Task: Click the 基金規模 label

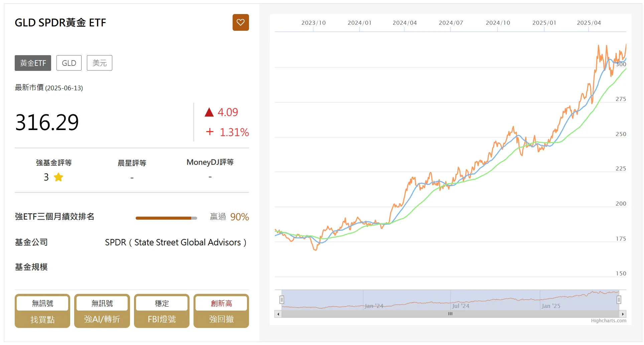Action: pyautogui.click(x=31, y=267)
